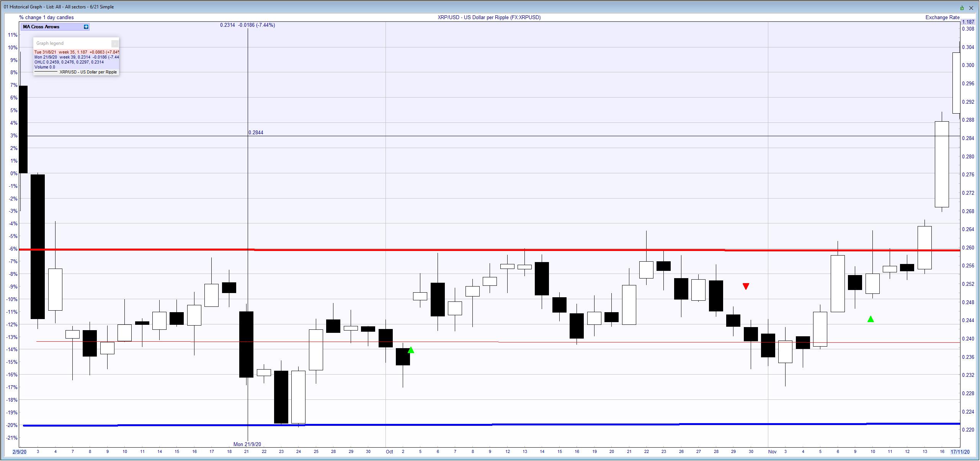Image resolution: width=980 pixels, height=461 pixels.
Task: Click the 2/9/20 start date label
Action: click(20, 452)
